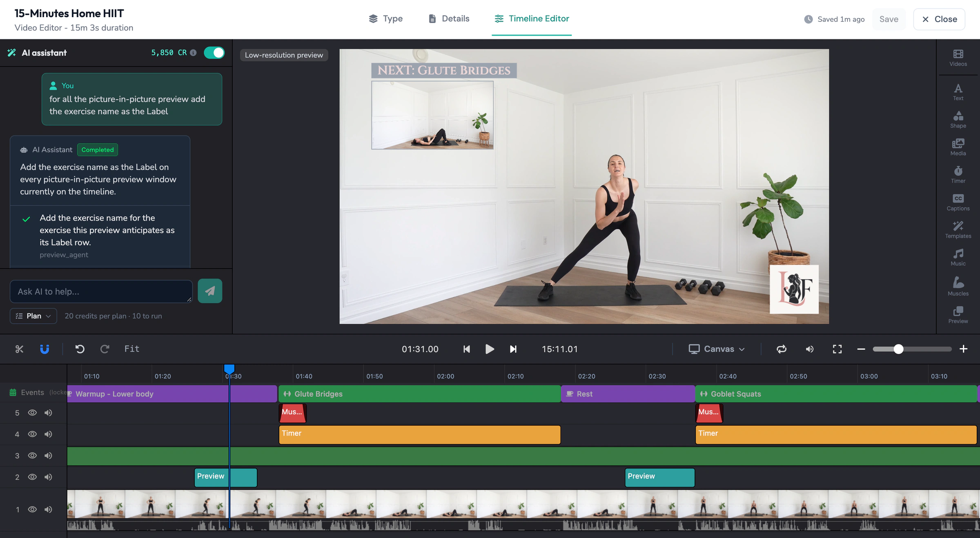Turn off the AI assistant switch
Image resolution: width=980 pixels, height=538 pixels.
[214, 53]
